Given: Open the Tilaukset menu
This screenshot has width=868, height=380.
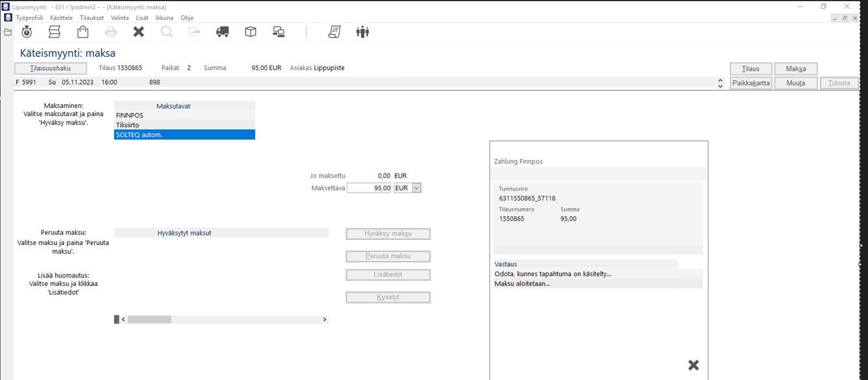Looking at the screenshot, I should tap(91, 18).
